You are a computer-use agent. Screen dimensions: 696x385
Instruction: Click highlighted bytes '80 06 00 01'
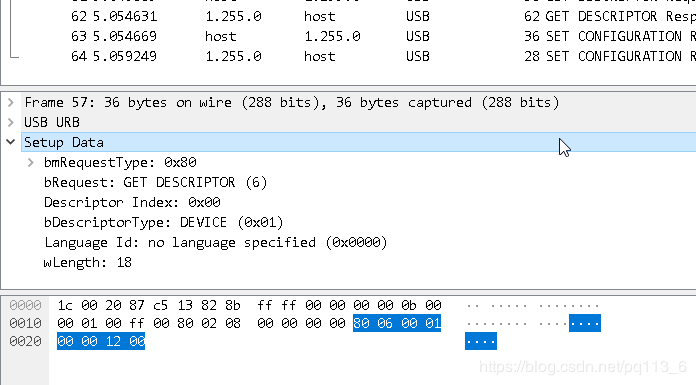pyautogui.click(x=397, y=323)
